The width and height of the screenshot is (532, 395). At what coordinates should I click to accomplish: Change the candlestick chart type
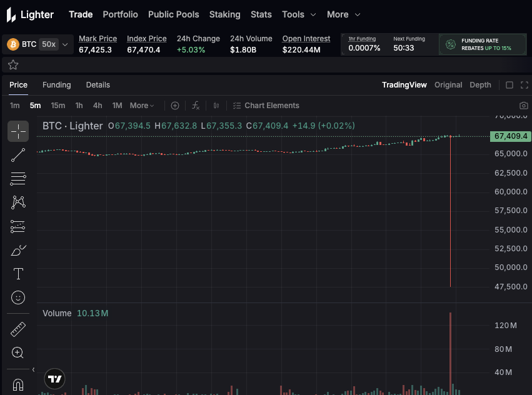pyautogui.click(x=216, y=106)
